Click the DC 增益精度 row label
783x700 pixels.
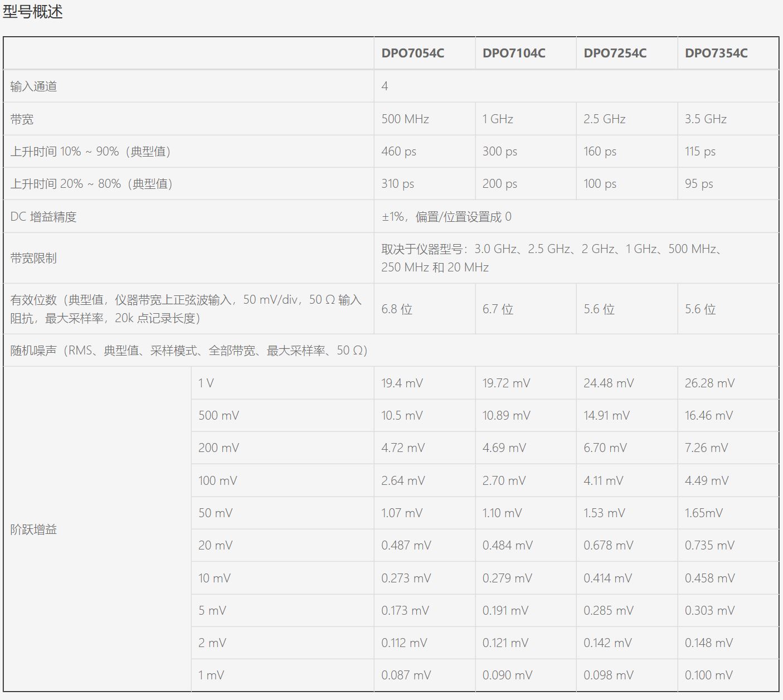pyautogui.click(x=43, y=217)
